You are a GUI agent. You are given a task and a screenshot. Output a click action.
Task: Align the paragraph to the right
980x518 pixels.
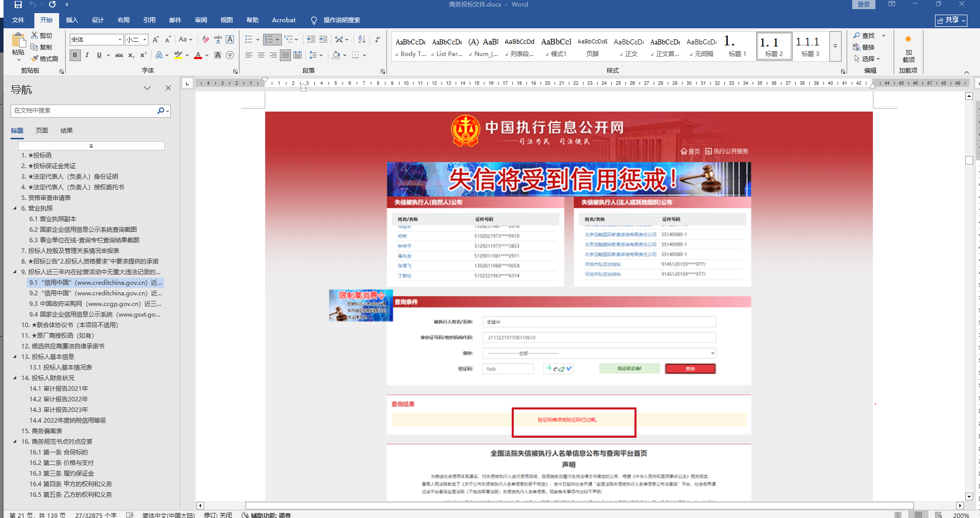tap(273, 55)
